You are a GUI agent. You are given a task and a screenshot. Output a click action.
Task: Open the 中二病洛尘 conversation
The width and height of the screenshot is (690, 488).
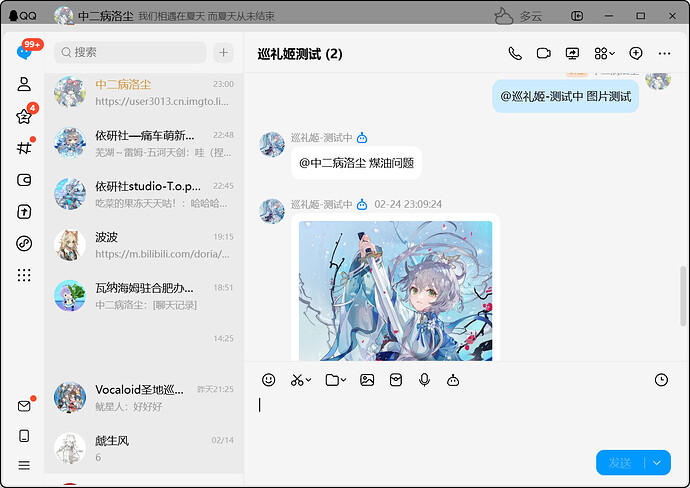[x=144, y=93]
